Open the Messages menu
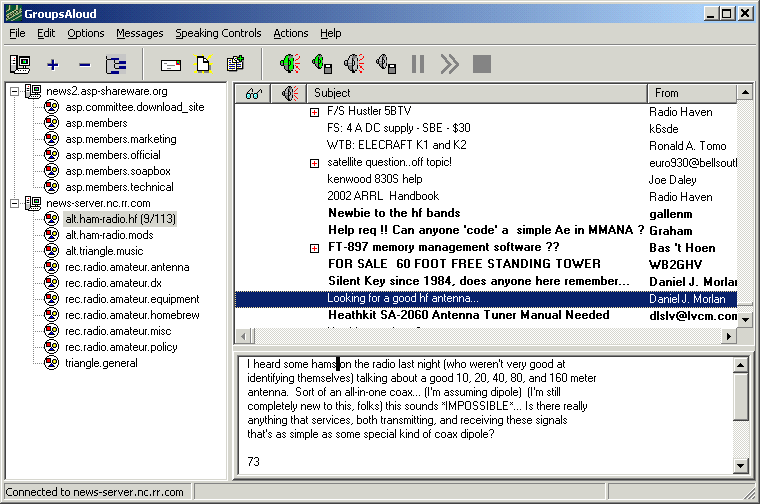The width and height of the screenshot is (760, 504). (139, 33)
